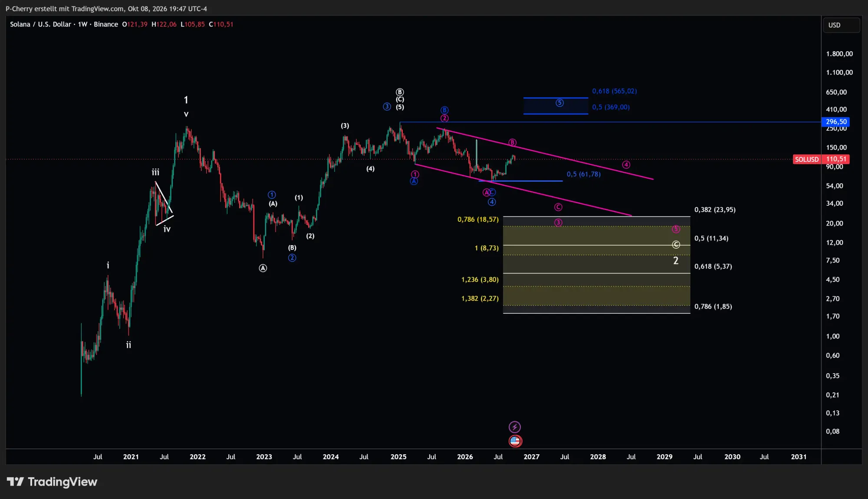The image size is (868, 499).
Task: Click the circled 5 in blue target box
Action: click(559, 103)
